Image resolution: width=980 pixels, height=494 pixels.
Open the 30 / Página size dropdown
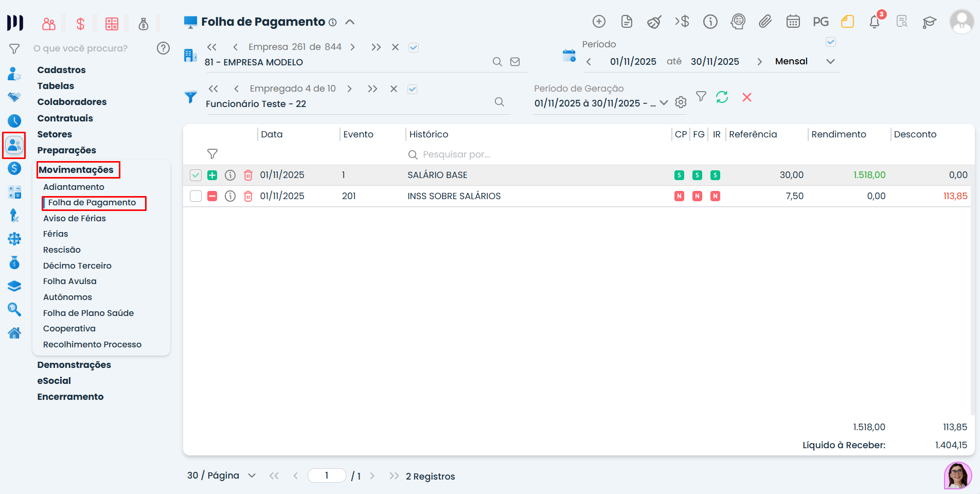[x=252, y=475]
